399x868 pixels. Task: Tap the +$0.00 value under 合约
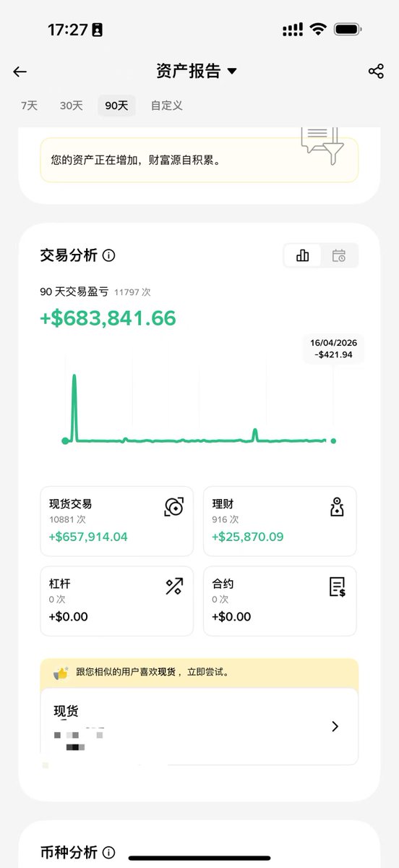[x=231, y=617]
